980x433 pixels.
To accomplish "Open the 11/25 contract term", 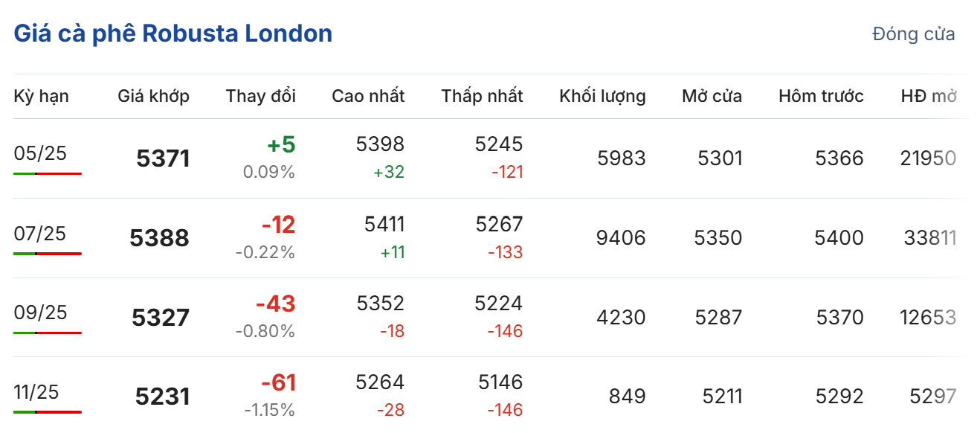I will click(36, 392).
